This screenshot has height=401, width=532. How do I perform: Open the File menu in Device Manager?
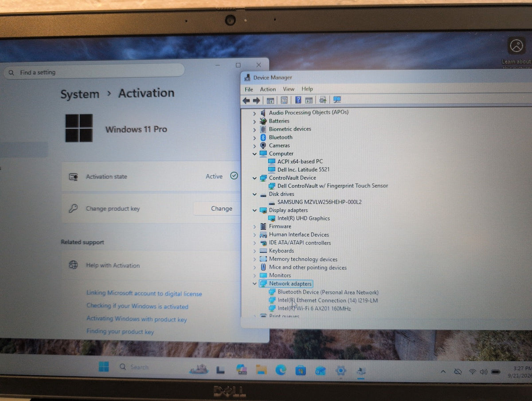point(249,89)
